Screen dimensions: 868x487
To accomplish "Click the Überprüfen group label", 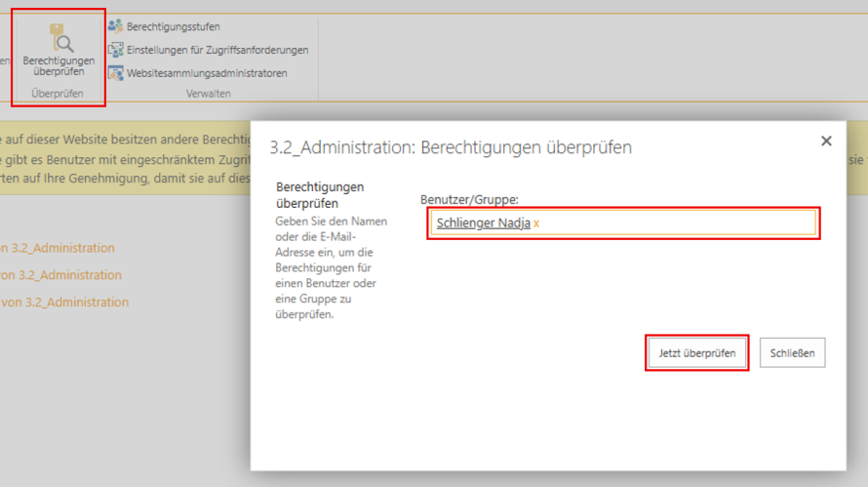I will coord(58,94).
